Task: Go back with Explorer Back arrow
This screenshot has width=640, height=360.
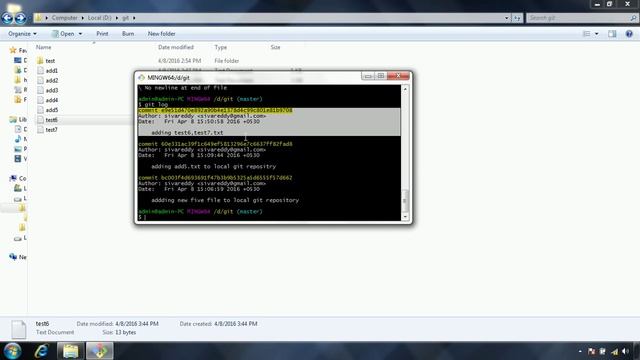Action: click(x=8, y=18)
